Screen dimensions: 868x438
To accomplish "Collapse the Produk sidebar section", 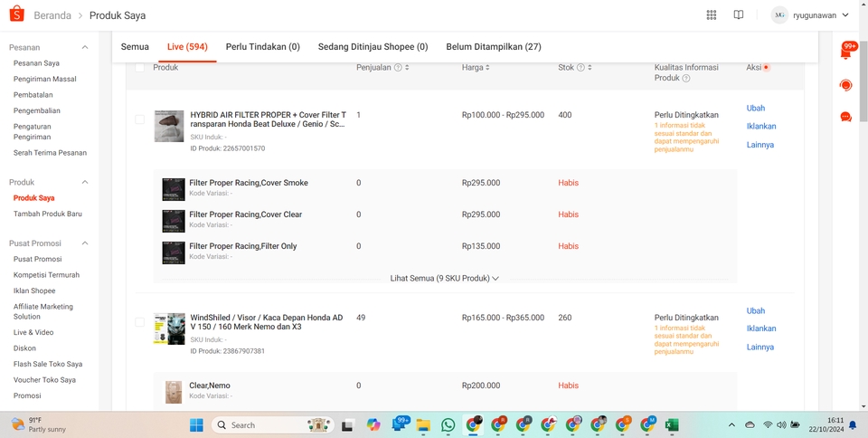I will pos(85,182).
